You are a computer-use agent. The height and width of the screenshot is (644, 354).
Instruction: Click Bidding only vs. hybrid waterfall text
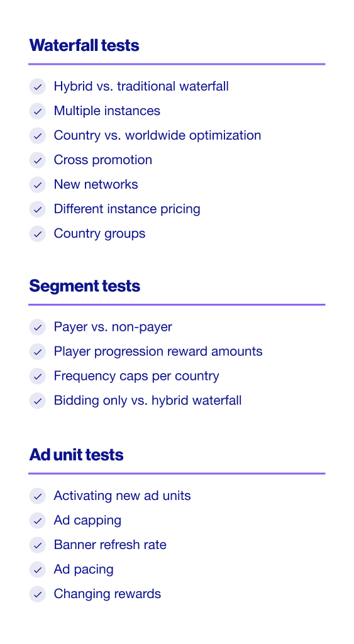coord(148,401)
